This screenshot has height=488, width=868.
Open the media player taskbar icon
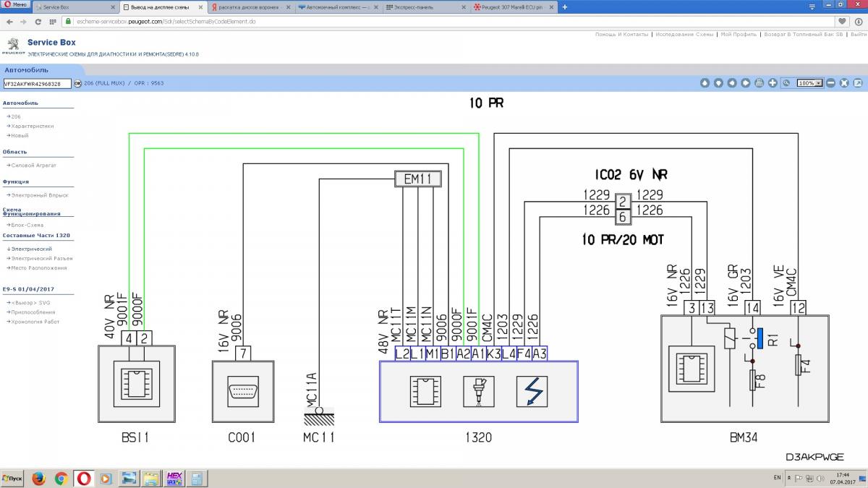point(106,478)
